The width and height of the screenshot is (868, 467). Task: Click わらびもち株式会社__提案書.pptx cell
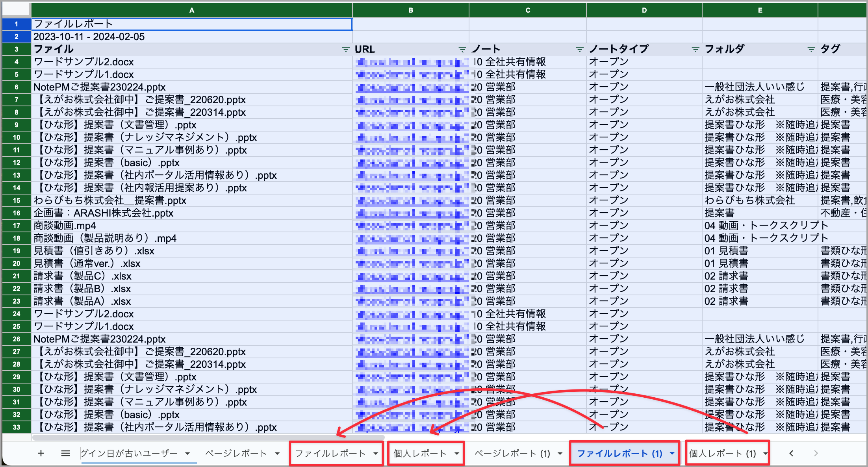[x=192, y=200]
